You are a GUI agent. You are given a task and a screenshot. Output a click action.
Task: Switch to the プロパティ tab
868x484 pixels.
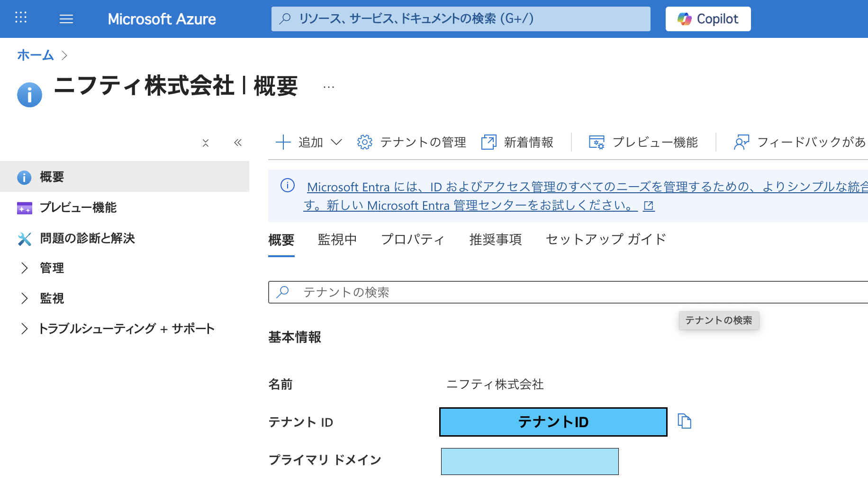click(413, 240)
